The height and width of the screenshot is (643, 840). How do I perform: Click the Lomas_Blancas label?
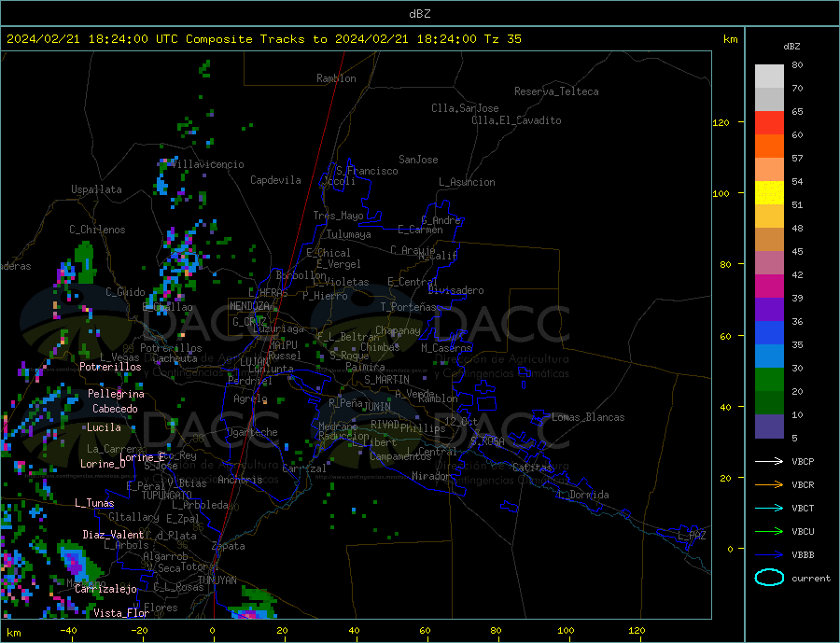[x=588, y=417]
